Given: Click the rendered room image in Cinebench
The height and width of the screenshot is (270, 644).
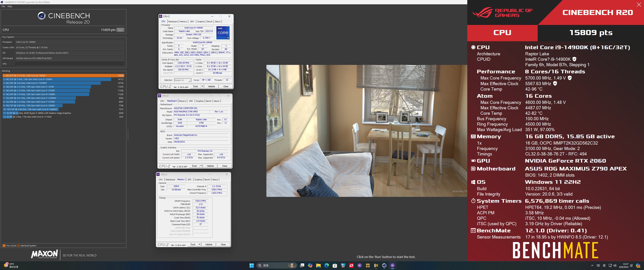Looking at the screenshot, I should 367,131.
